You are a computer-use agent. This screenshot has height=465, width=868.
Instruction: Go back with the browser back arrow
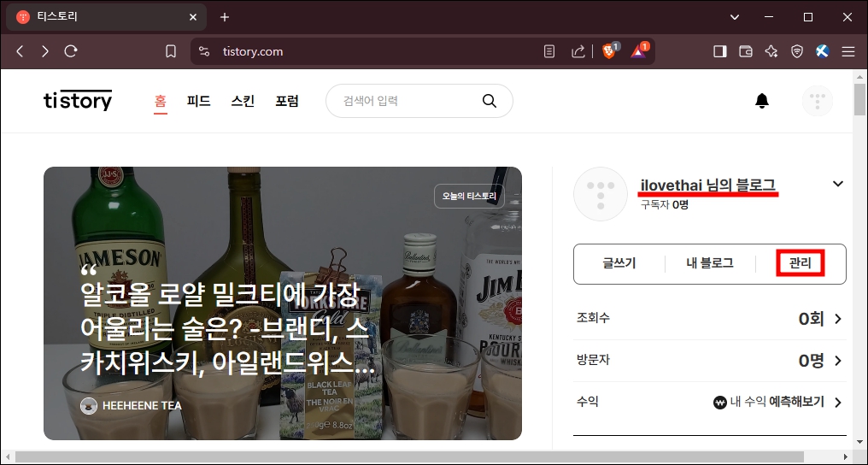(20, 51)
